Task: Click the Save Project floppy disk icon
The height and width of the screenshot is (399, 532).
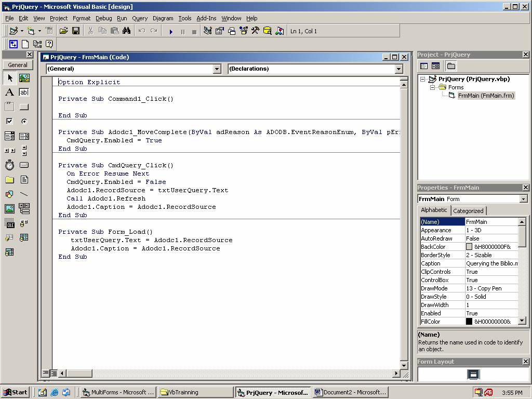Action: pyautogui.click(x=76, y=31)
